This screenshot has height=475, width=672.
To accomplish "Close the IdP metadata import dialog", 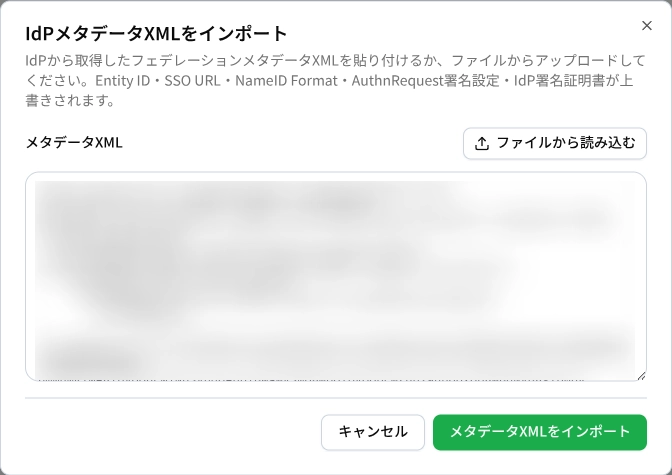I will (x=647, y=26).
